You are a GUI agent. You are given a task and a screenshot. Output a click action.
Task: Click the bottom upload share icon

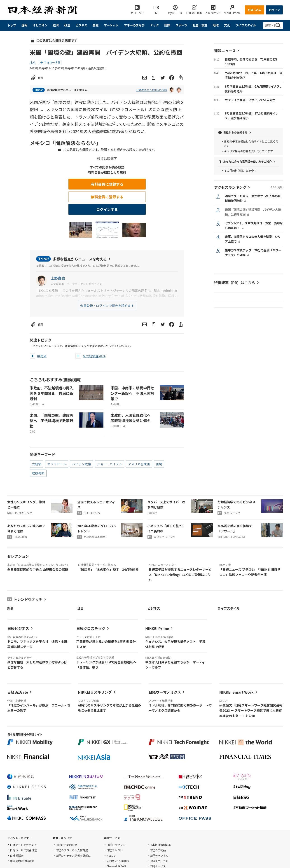pos(181,325)
